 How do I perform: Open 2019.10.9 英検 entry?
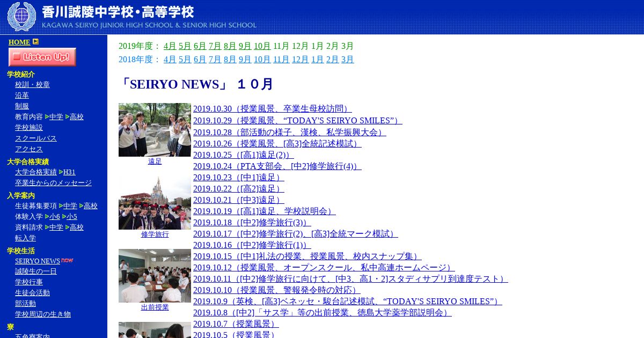point(348,302)
